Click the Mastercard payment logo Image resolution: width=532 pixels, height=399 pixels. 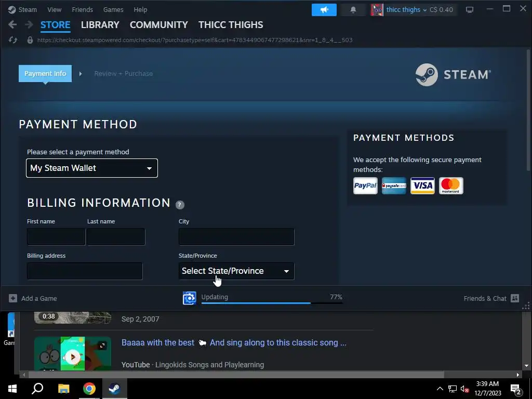point(451,185)
